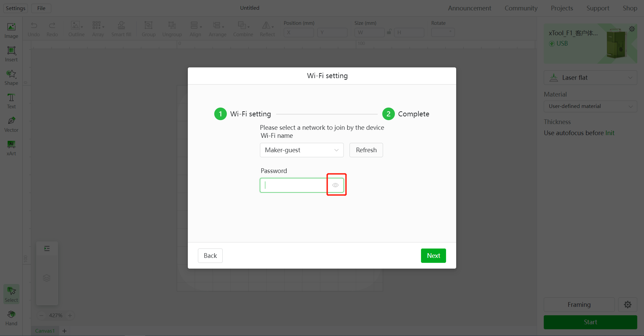Switch to the Canvas1 tab

(45, 331)
